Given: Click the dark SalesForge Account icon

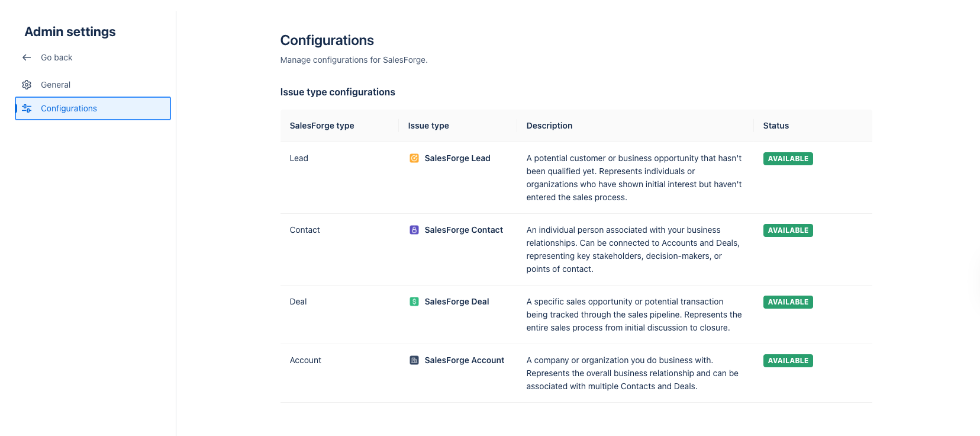Looking at the screenshot, I should [x=414, y=360].
